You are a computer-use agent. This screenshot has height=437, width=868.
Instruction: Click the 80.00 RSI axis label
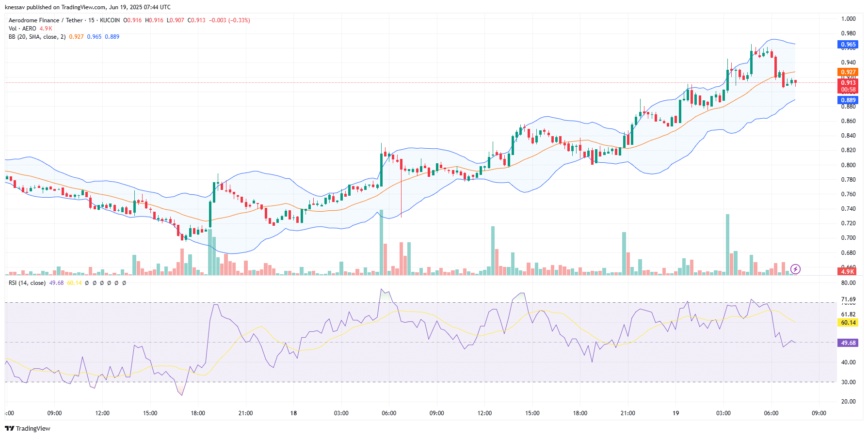[848, 283]
